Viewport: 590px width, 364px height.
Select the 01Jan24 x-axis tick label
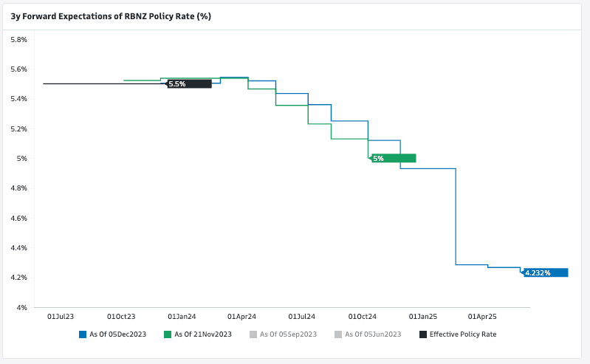[182, 316]
